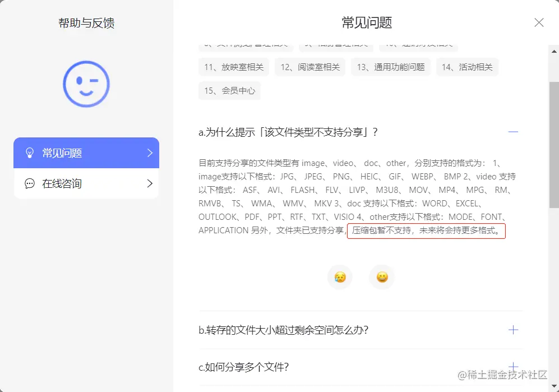559x392 pixels.
Task: Click the red-outlined text about unsupported archives
Action: 426,230
